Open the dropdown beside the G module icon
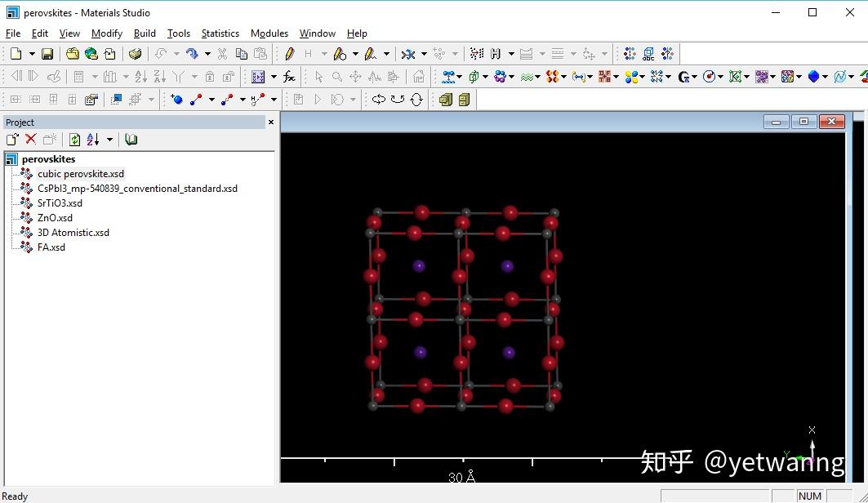This screenshot has width=868, height=503. tap(693, 76)
